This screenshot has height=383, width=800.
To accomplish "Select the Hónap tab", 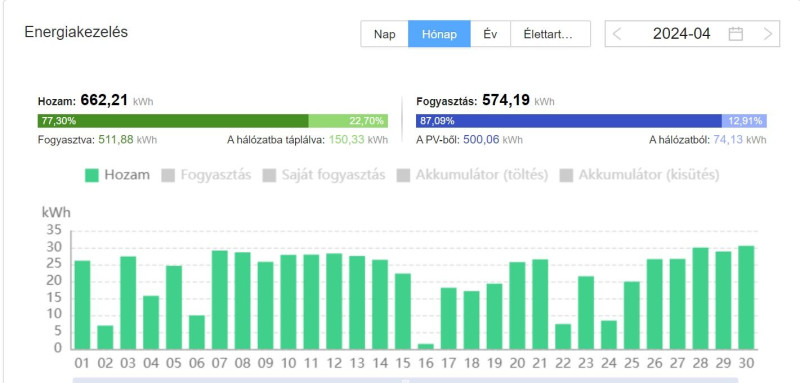I will [x=439, y=34].
